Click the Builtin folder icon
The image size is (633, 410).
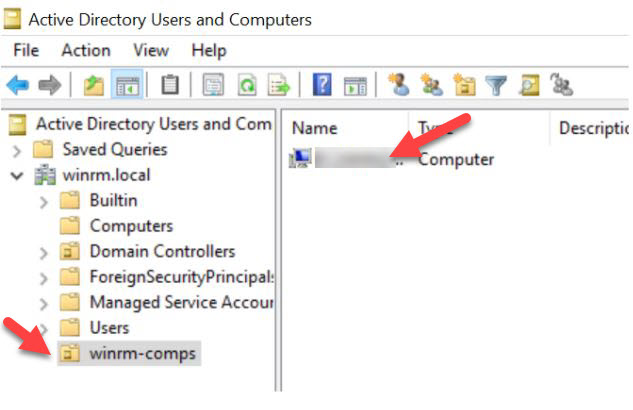70,200
